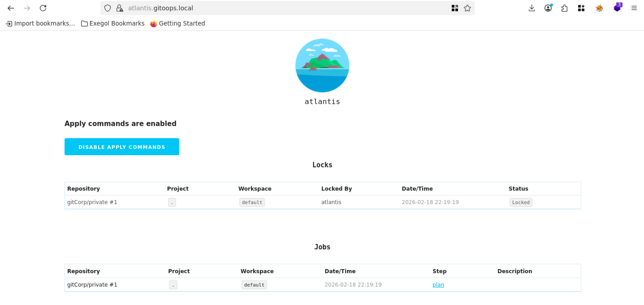The image size is (644, 305).
Task: Open the extensions puzzle icon
Action: [564, 8]
